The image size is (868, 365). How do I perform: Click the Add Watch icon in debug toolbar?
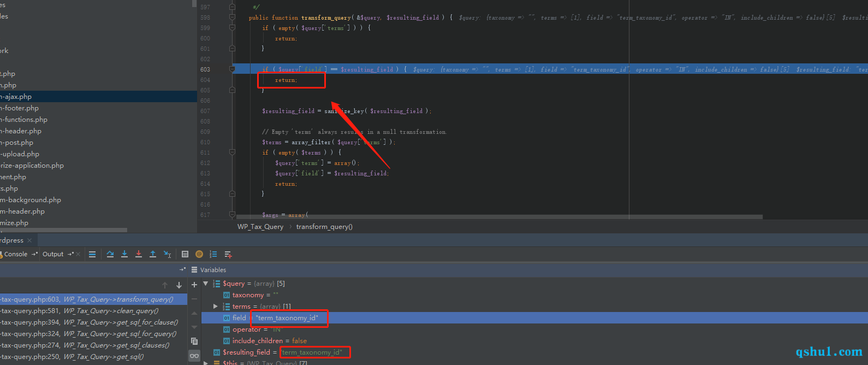coord(228,254)
